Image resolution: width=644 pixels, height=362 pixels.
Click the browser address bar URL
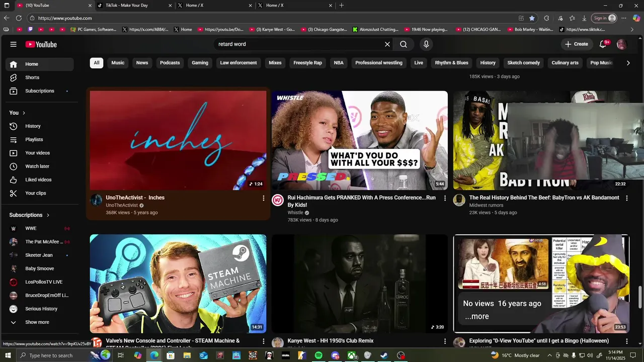pyautogui.click(x=65, y=18)
